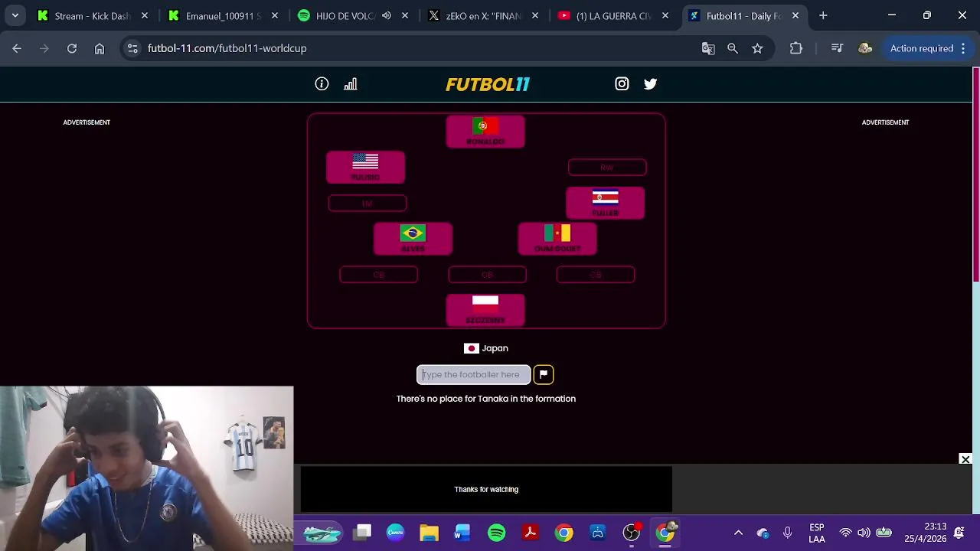Viewport: 980px width, 551px height.
Task: Visit Futbol11 Instagram page
Action: pyautogui.click(x=622, y=84)
